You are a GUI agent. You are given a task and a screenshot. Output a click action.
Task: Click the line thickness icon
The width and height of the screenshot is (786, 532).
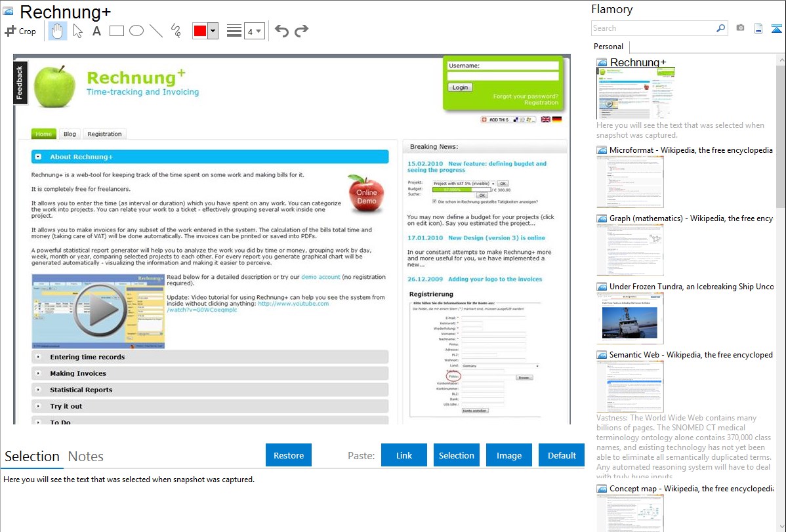[234, 31]
